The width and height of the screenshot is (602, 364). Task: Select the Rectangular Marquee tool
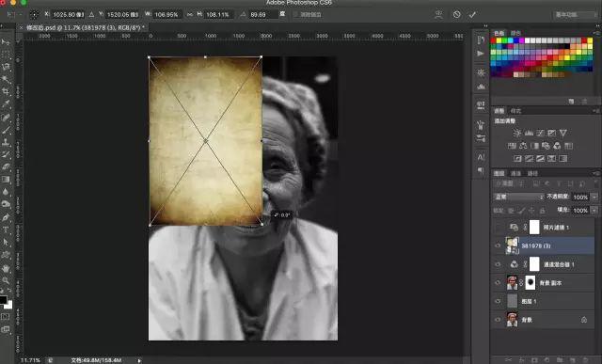pyautogui.click(x=6, y=55)
